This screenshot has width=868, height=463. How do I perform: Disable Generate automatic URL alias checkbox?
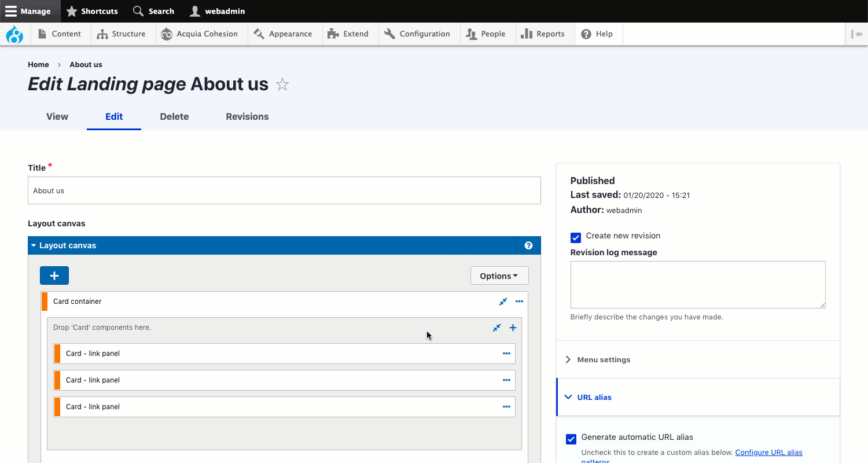(571, 439)
